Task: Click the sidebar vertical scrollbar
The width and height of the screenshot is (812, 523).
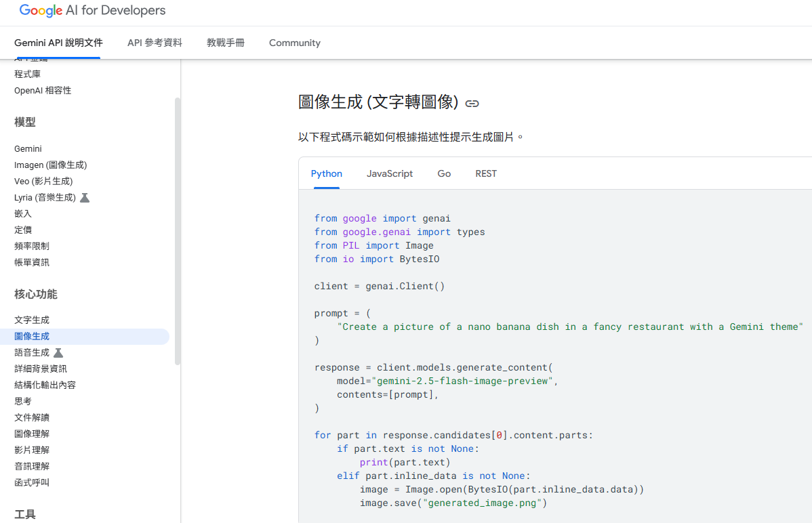Action: click(178, 231)
